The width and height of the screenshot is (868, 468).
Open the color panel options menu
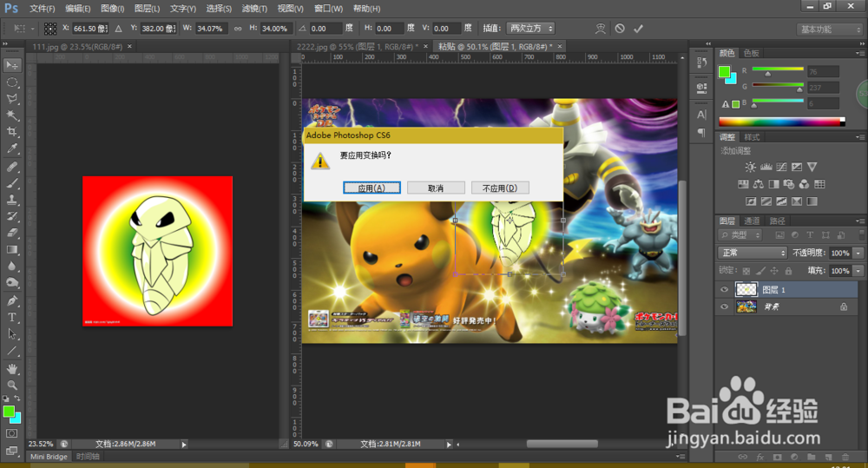(859, 53)
